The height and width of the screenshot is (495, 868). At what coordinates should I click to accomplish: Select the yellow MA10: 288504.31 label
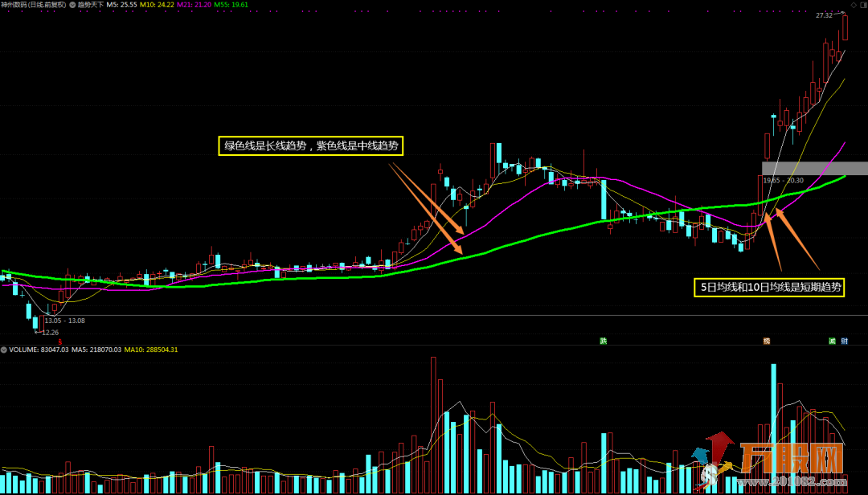coord(151,350)
